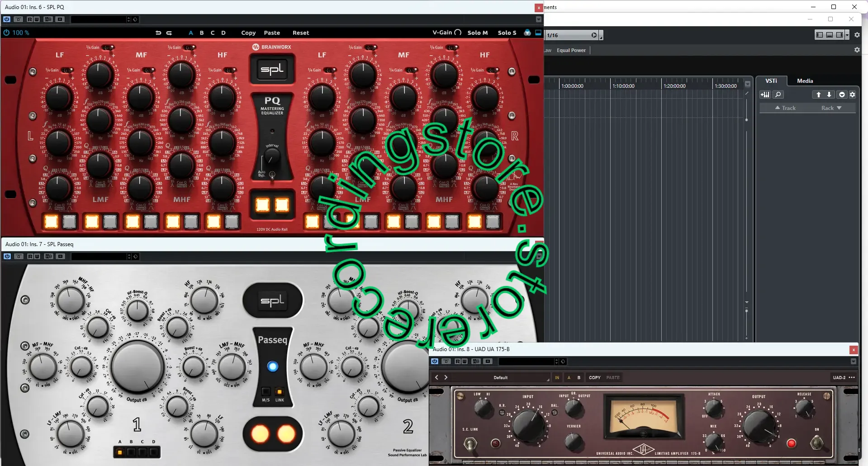Click the search magnifier in VSTi panel

778,95
